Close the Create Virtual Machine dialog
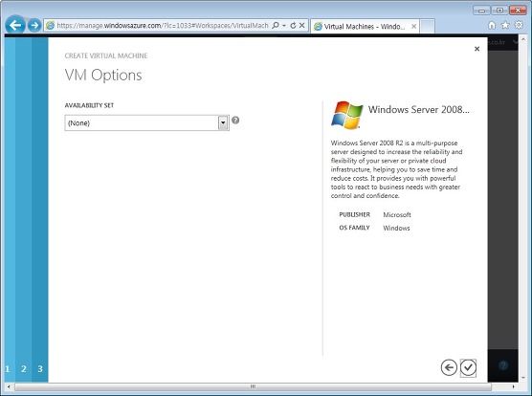The image size is (532, 396). coord(477,49)
